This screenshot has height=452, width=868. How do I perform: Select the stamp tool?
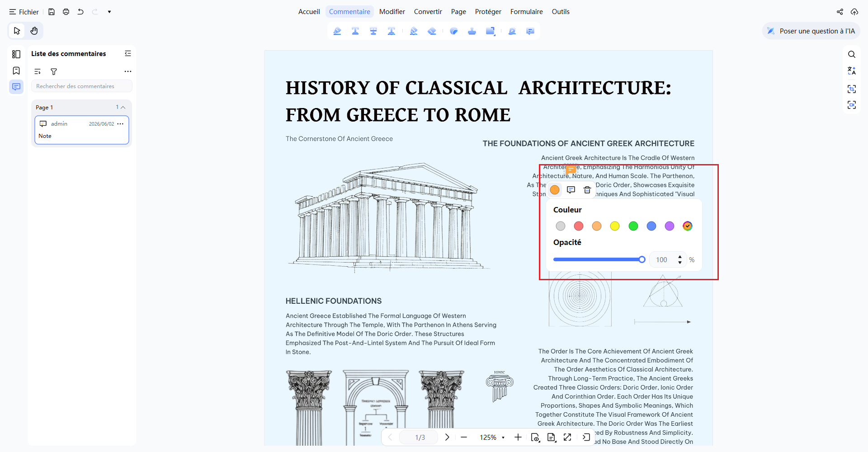[x=472, y=31]
